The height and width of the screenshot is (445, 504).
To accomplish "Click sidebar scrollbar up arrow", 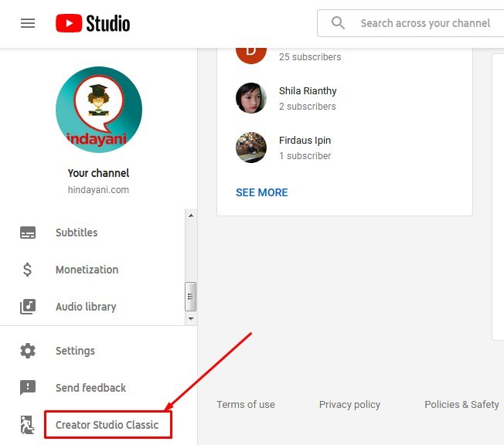I will 191,216.
